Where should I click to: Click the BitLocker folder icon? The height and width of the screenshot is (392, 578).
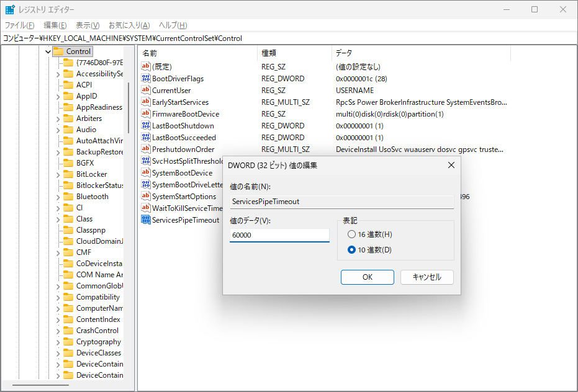(x=68, y=174)
